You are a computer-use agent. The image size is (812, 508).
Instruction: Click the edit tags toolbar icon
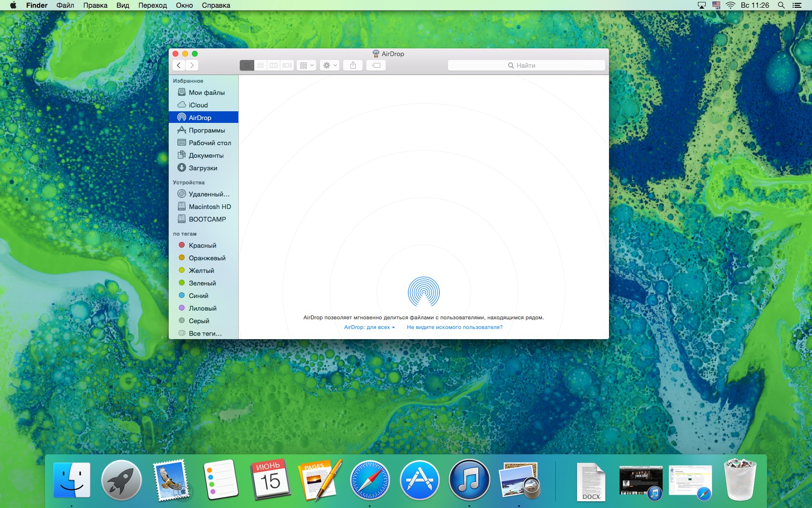376,65
